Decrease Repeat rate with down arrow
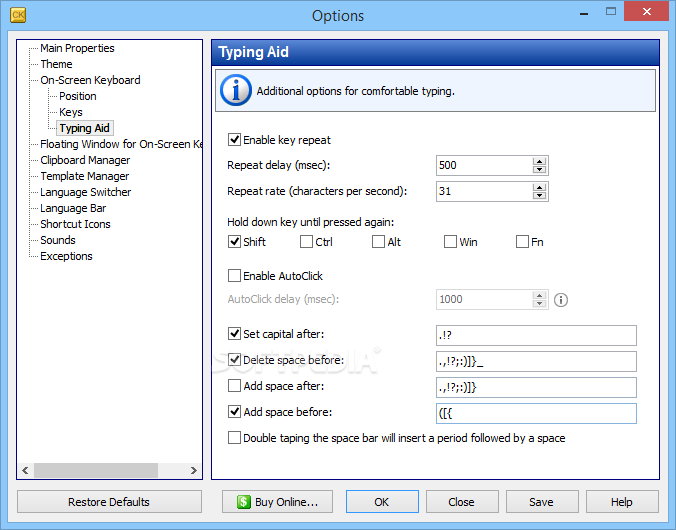This screenshot has width=676, height=530. tap(539, 195)
